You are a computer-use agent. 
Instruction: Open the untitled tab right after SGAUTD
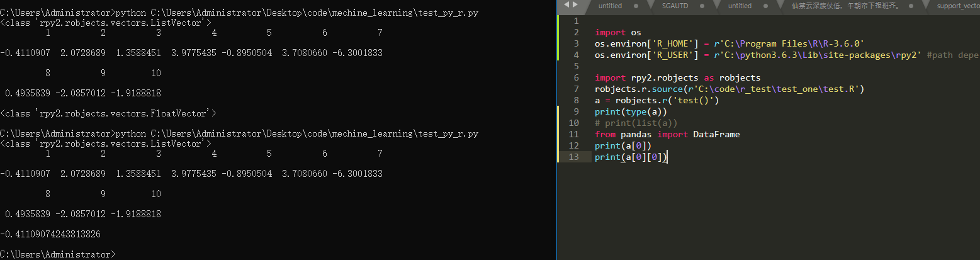740,6
